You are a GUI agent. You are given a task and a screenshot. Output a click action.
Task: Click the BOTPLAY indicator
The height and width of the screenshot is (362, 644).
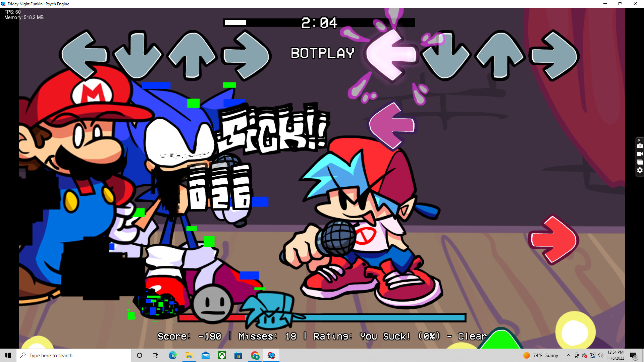[x=322, y=53]
